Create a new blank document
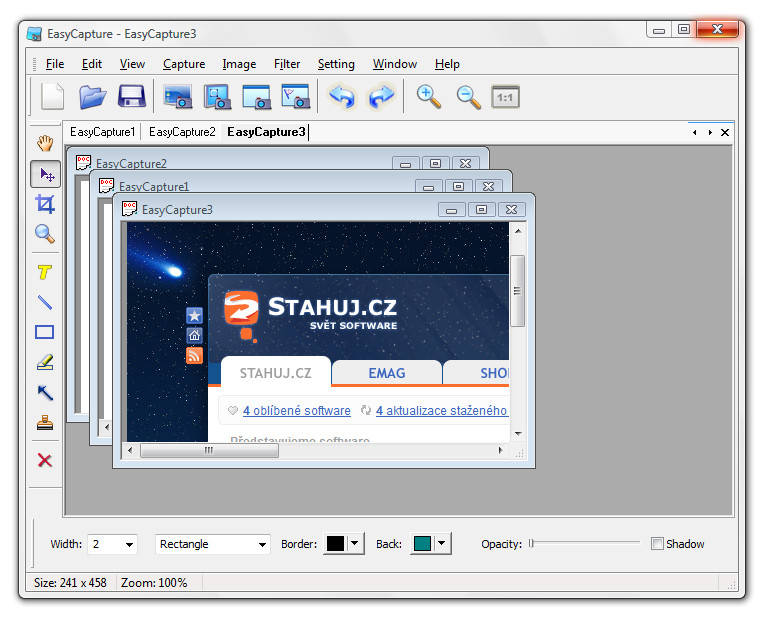Image resolution: width=761 pixels, height=622 pixels. click(x=52, y=97)
